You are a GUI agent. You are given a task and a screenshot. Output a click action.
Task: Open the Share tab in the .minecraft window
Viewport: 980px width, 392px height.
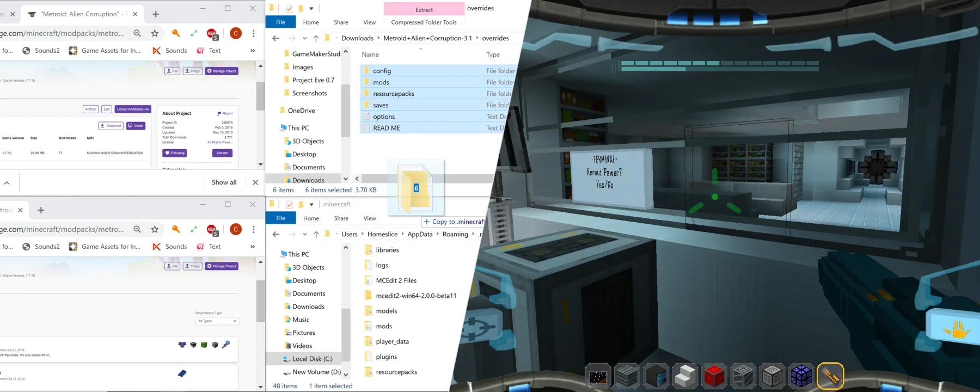click(x=341, y=218)
